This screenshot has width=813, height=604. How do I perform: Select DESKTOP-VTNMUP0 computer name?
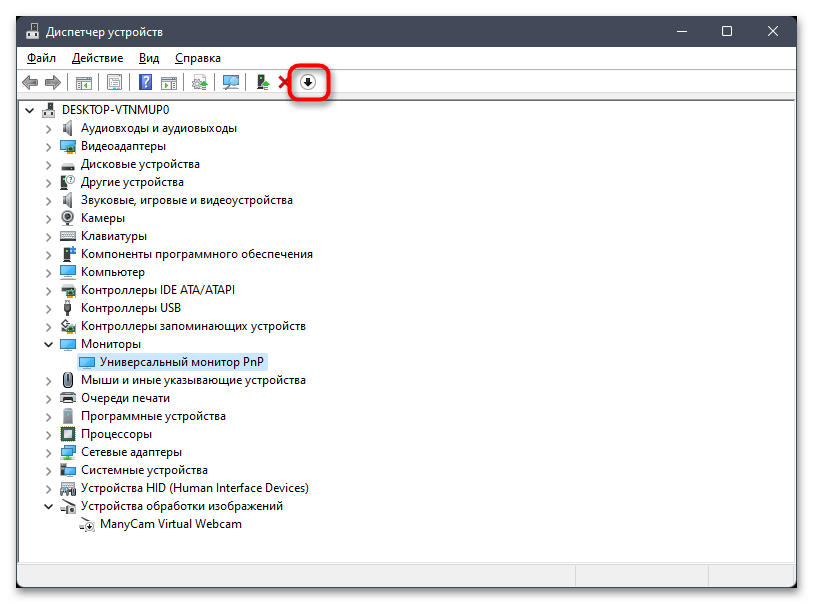coord(115,110)
